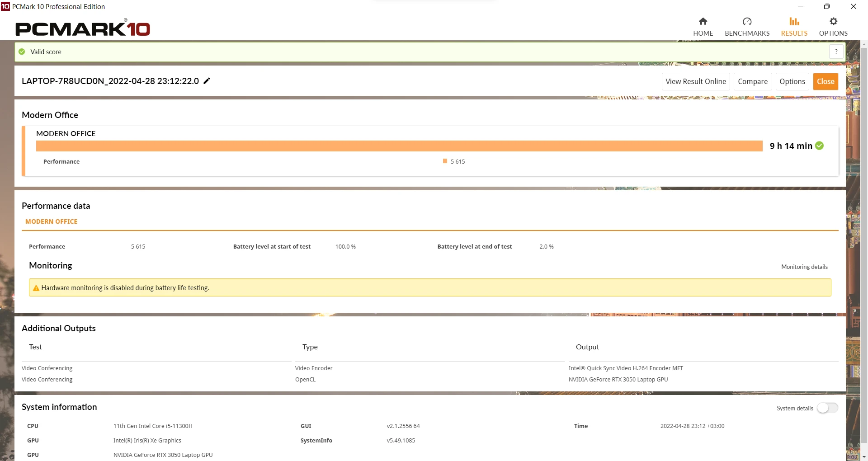The height and width of the screenshot is (461, 868).
Task: Close the result with the orange Close button
Action: 826,81
